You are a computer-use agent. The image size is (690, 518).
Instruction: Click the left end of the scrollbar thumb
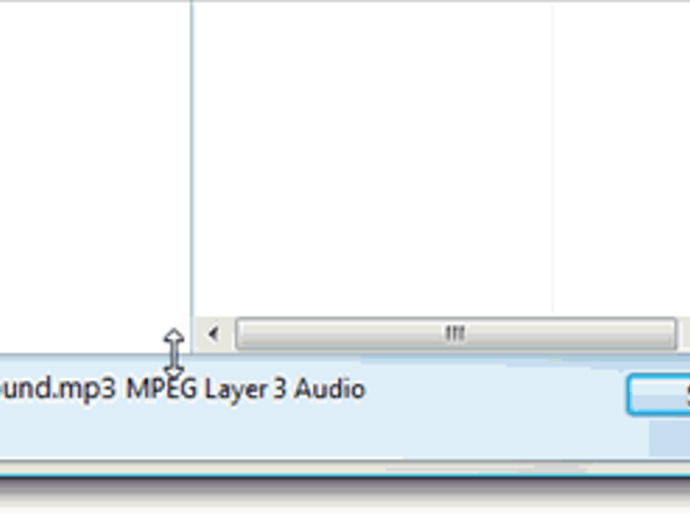click(240, 334)
